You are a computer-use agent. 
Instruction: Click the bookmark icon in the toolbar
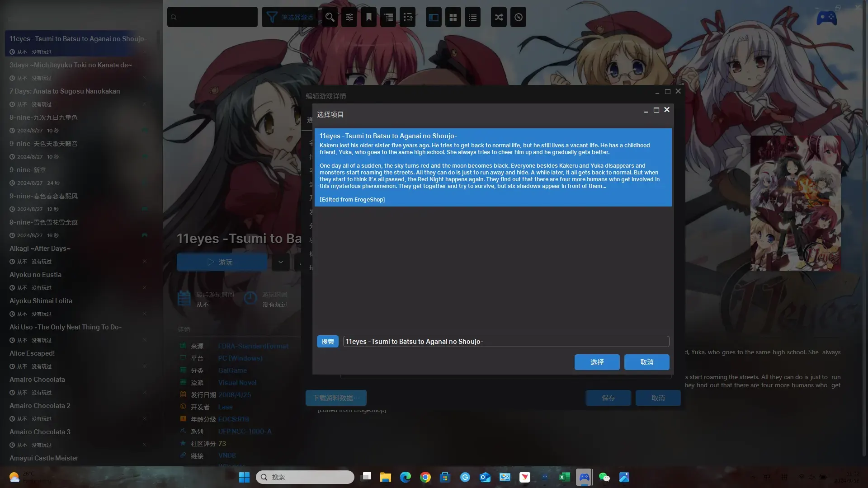(369, 17)
